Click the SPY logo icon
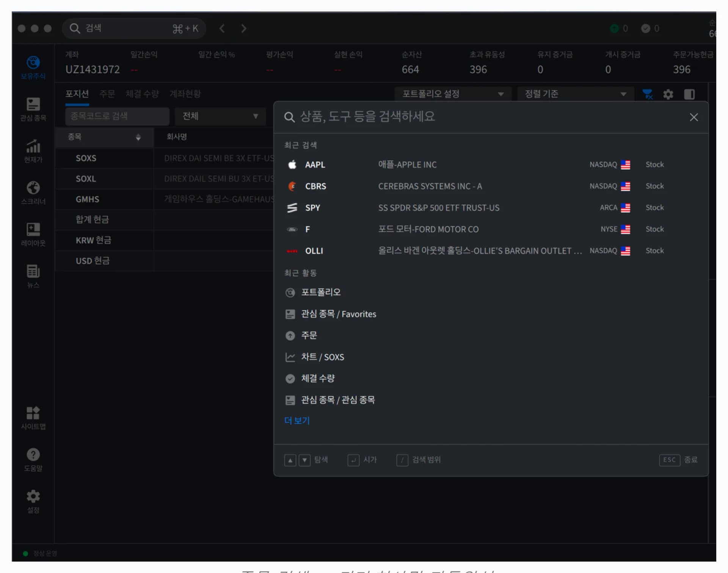Image resolution: width=728 pixels, height=573 pixels. coord(292,208)
